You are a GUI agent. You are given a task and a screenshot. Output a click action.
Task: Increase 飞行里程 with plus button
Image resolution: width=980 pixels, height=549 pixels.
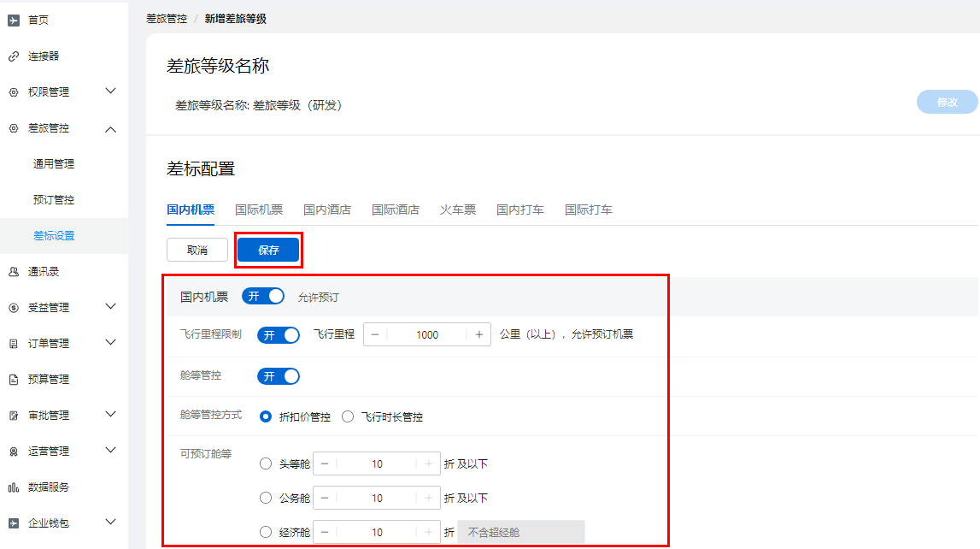point(478,334)
